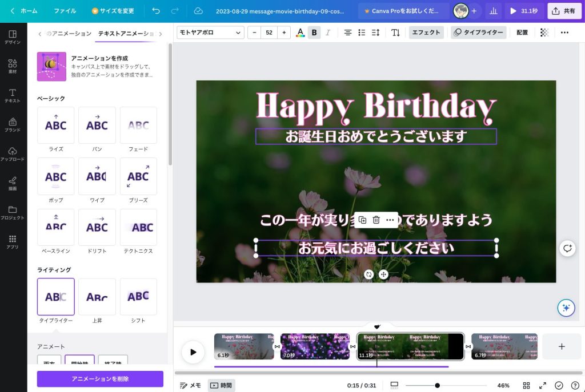Click the text color icon
The image size is (585, 392).
click(x=300, y=33)
